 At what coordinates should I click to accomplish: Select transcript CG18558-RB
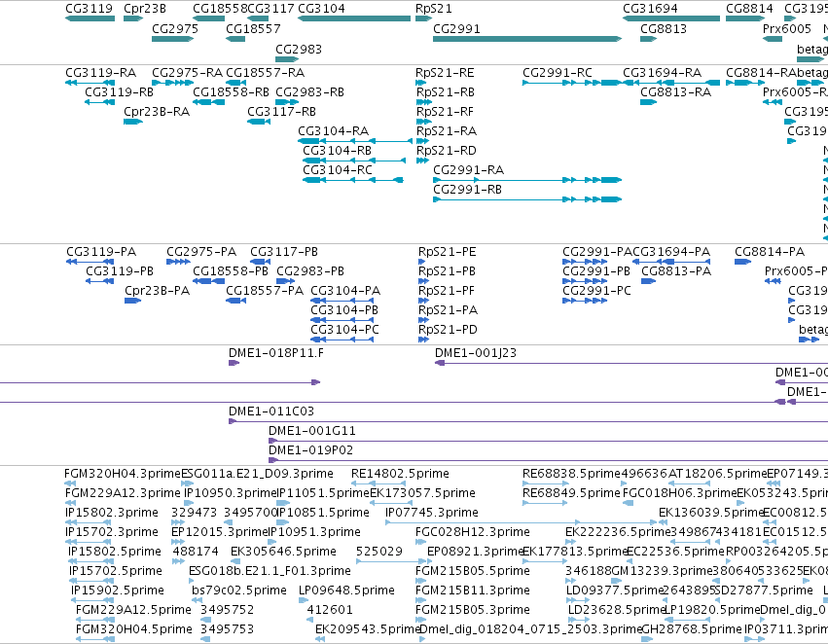pos(231,91)
